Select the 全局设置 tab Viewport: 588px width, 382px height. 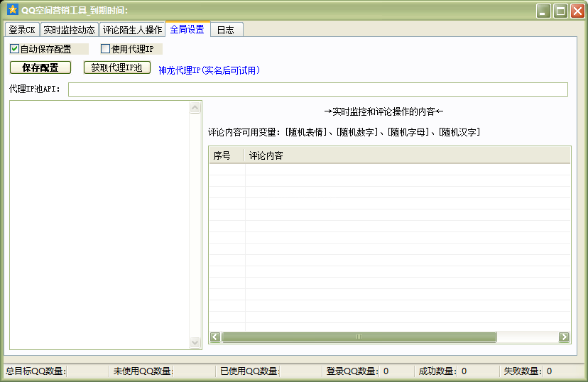(187, 29)
